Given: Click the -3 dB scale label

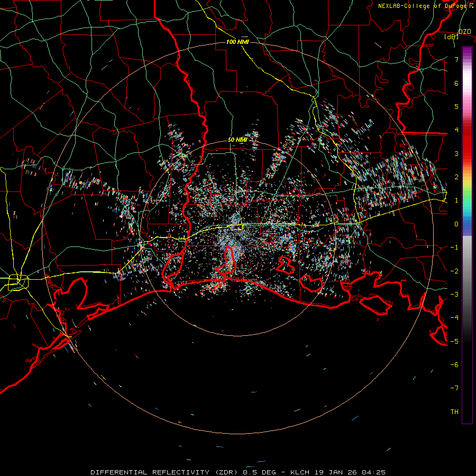Looking at the screenshot, I should tap(454, 295).
